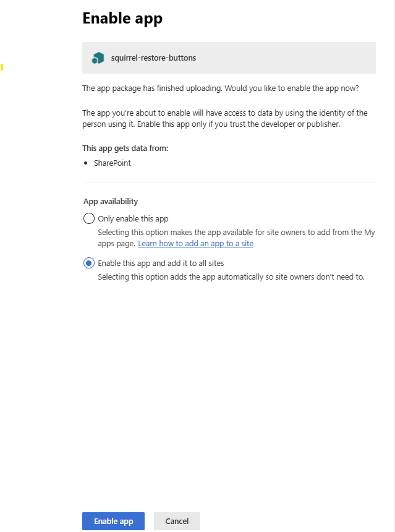
Task: Click the 'Only enable this app' label text
Action: click(133, 219)
